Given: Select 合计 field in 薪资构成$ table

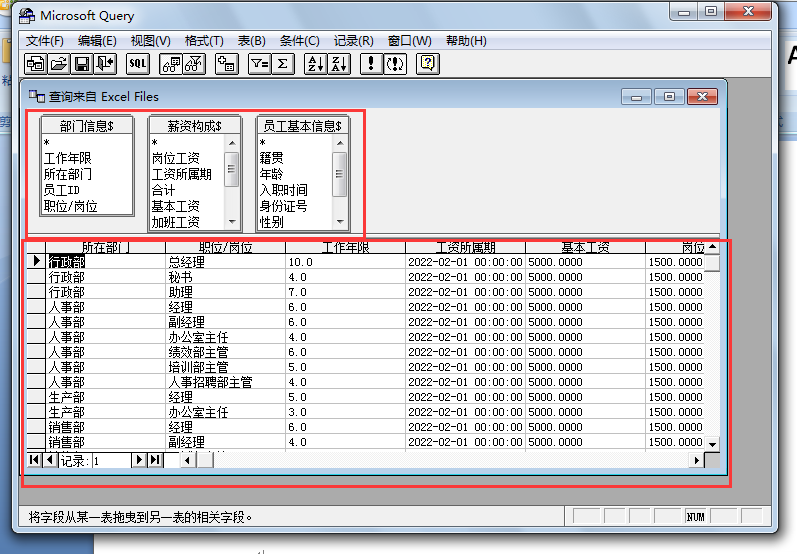Looking at the screenshot, I should (x=163, y=191).
